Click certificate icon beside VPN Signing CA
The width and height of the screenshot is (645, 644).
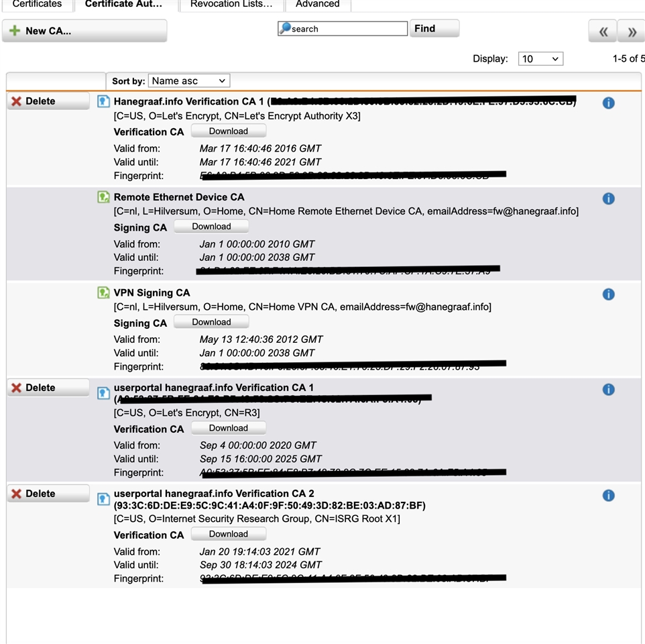click(x=103, y=292)
